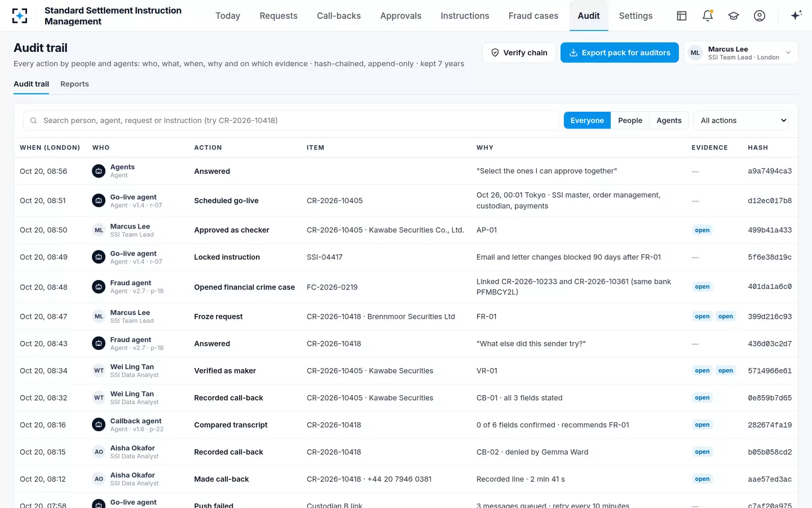This screenshot has height=508, width=812.
Task: Launch the sparkle AI assistant icon
Action: [x=796, y=16]
